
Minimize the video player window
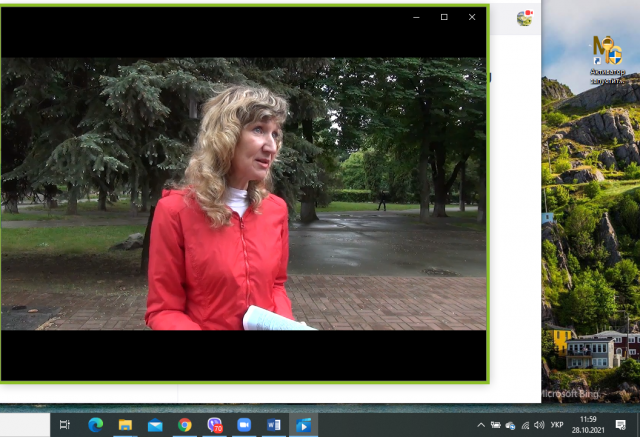tap(416, 17)
